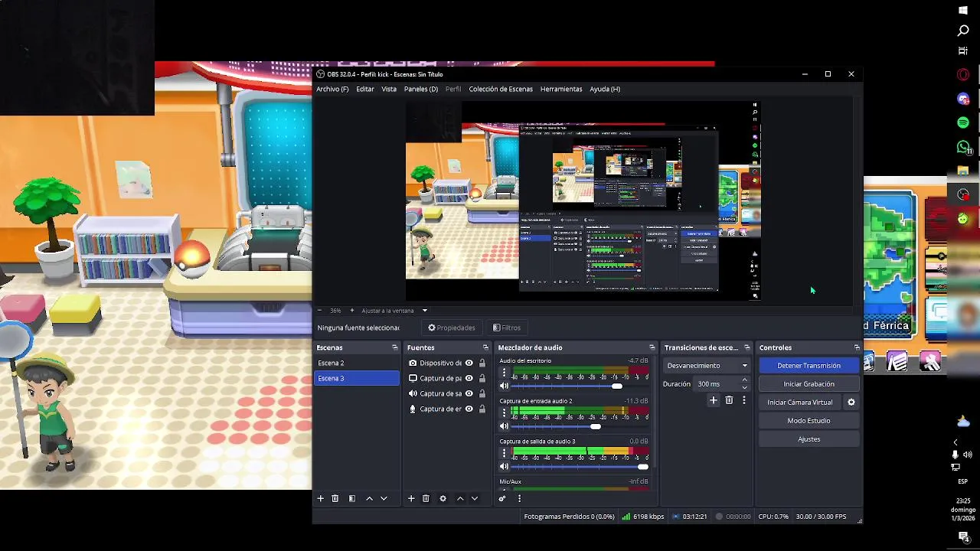Zoom in preview with plus button
Screen dimensions: 980x551
click(351, 311)
